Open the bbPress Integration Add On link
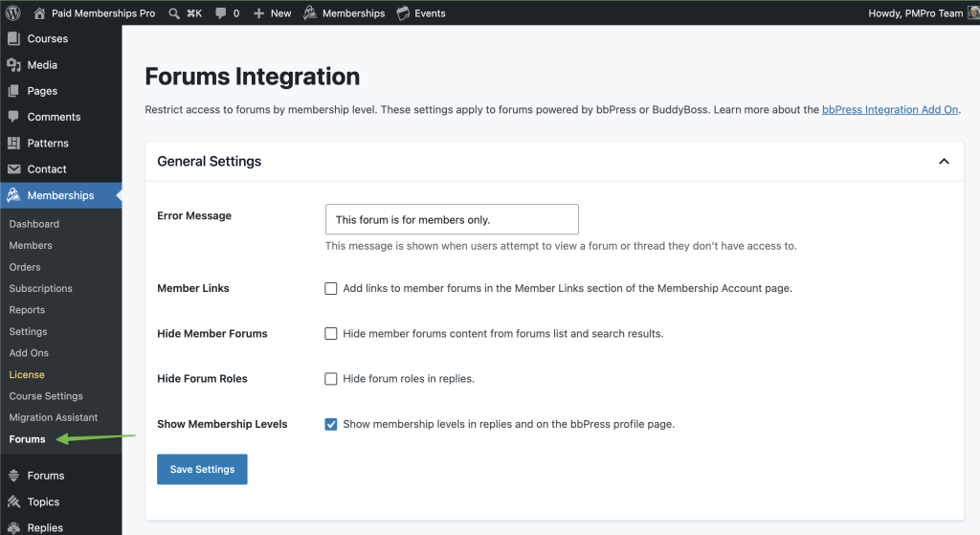 tap(890, 109)
